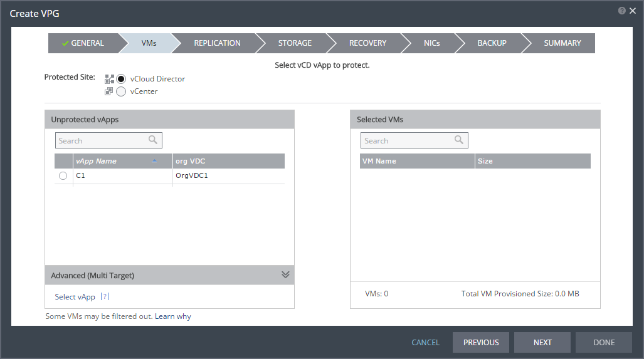Open the Learn why link
This screenshot has width=644, height=359.
173,316
